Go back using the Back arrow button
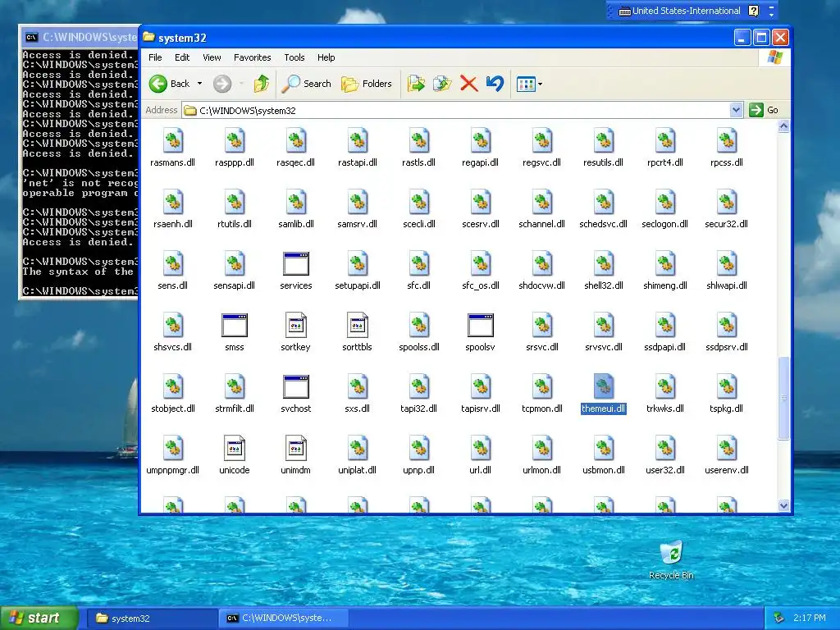 pyautogui.click(x=169, y=84)
